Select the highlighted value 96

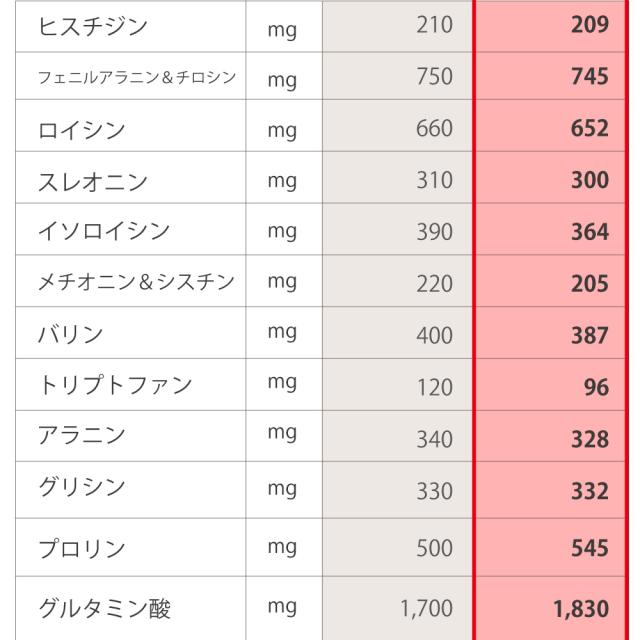tap(596, 387)
